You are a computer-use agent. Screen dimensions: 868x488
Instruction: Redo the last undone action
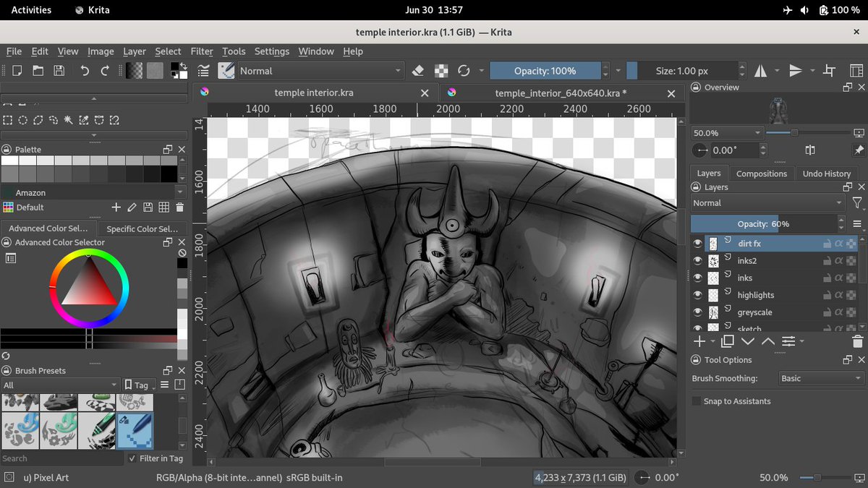(105, 71)
